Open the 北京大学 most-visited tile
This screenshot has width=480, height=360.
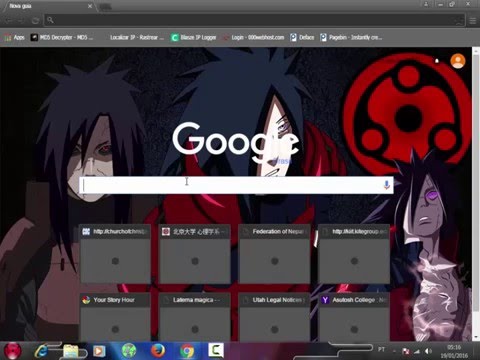tap(195, 254)
